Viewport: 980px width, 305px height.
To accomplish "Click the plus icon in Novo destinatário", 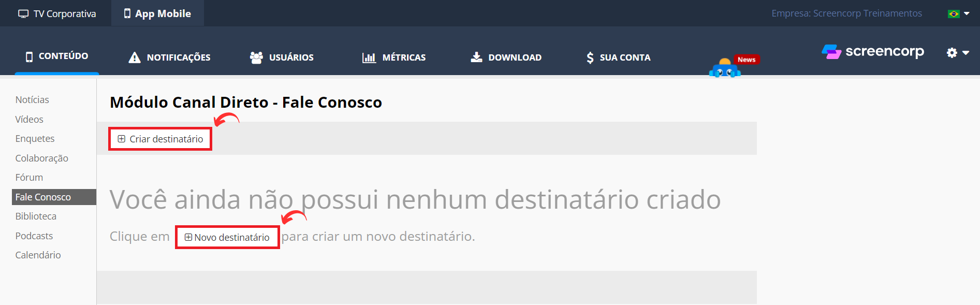I will [x=188, y=237].
